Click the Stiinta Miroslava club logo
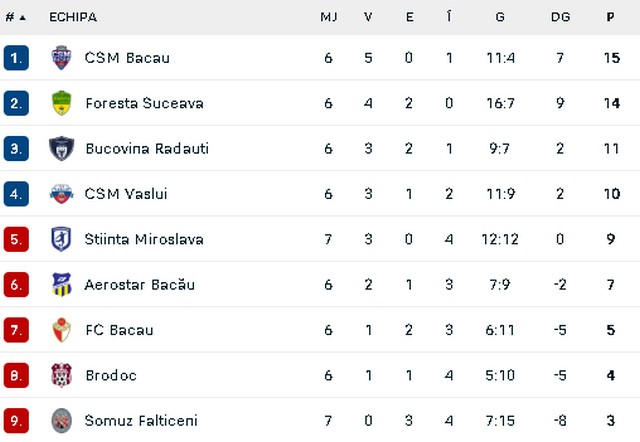The image size is (640, 442). click(61, 239)
